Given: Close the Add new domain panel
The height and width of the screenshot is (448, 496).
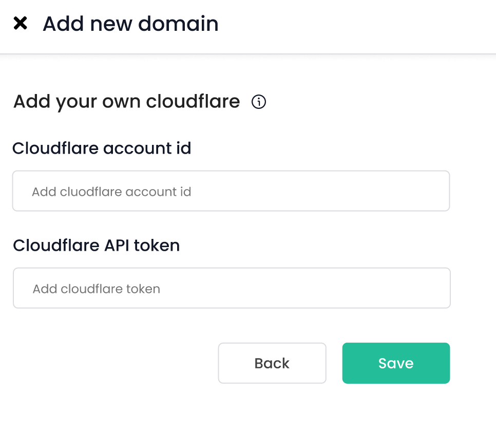Looking at the screenshot, I should coord(20,23).
